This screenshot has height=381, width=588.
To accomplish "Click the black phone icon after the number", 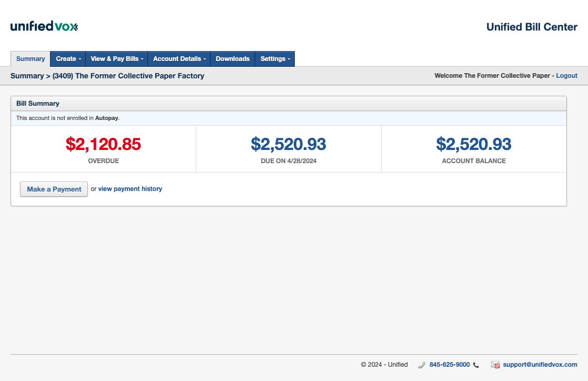I will 476,365.
